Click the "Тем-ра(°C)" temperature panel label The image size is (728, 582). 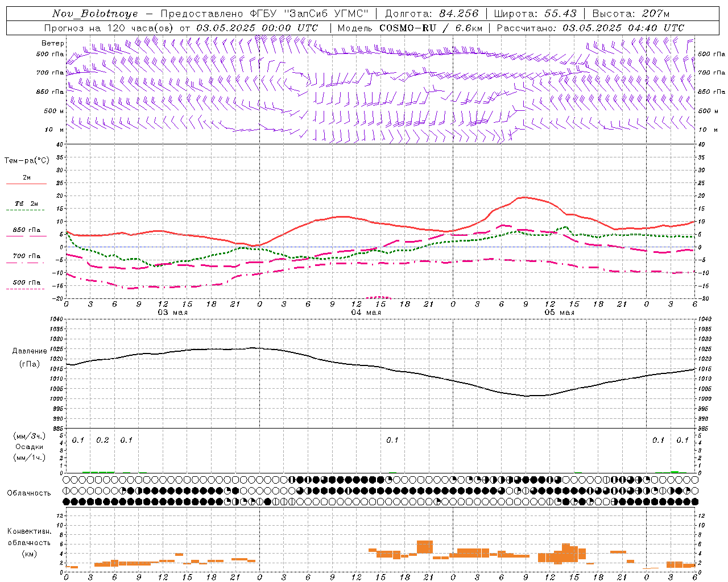pos(27,161)
